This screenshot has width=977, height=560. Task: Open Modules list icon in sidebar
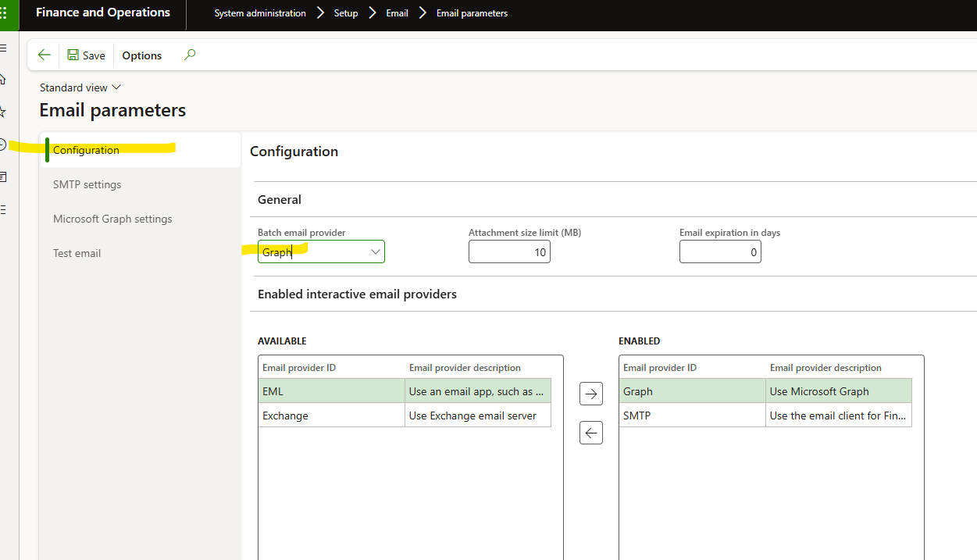(3, 209)
